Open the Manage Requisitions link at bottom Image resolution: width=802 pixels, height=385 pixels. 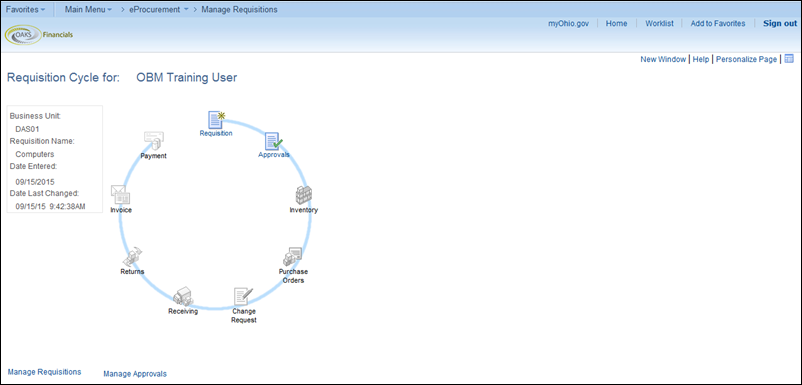pyautogui.click(x=44, y=372)
